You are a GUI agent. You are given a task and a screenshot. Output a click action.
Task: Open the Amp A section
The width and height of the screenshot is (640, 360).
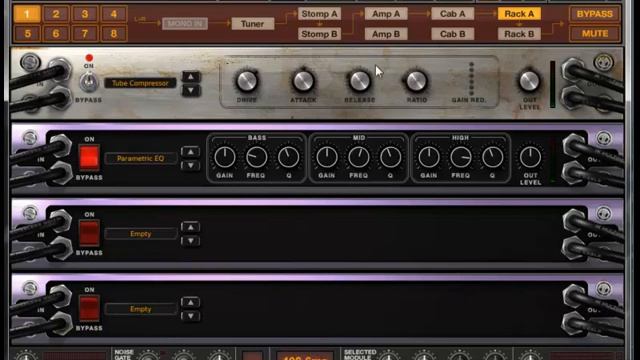(x=386, y=14)
